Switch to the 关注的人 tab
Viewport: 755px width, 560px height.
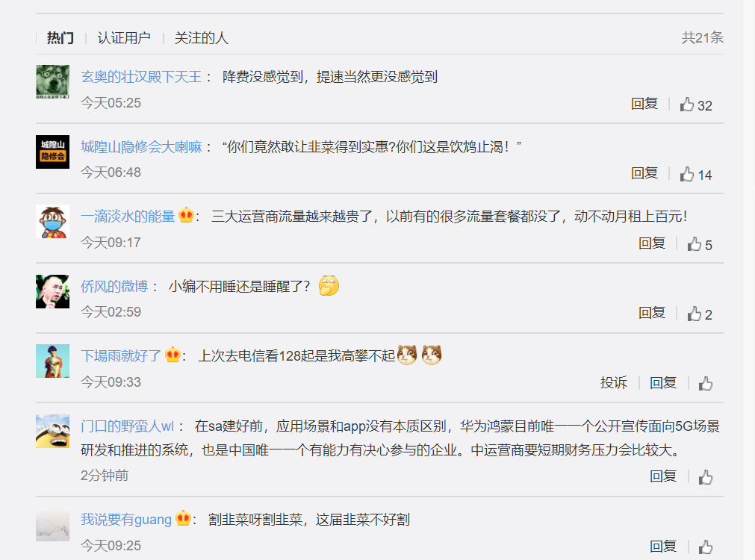tap(202, 37)
